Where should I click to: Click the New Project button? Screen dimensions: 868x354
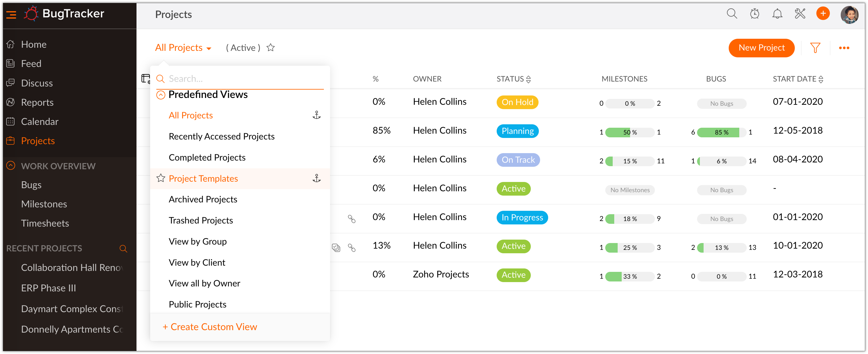(x=762, y=48)
